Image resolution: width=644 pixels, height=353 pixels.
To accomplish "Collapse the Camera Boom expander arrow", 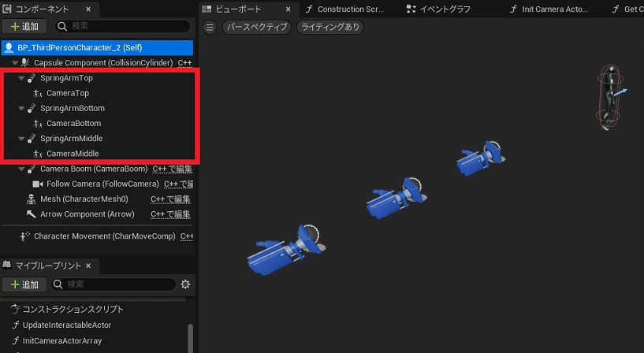I will click(x=21, y=169).
